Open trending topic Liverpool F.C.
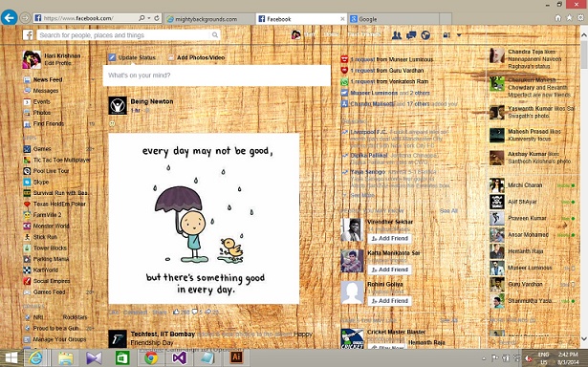588x367 pixels. [369, 132]
